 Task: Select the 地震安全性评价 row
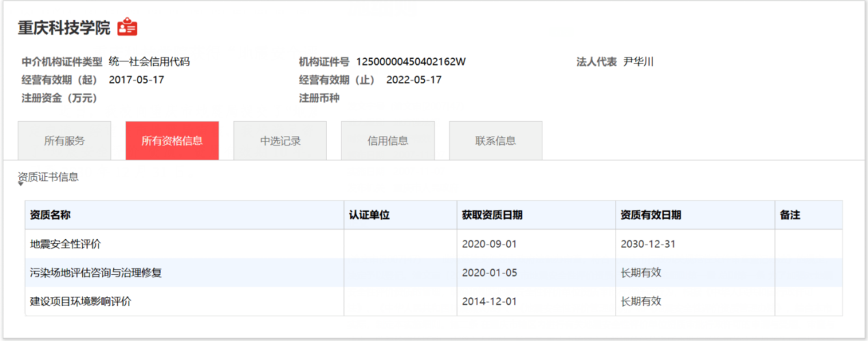[434, 244]
